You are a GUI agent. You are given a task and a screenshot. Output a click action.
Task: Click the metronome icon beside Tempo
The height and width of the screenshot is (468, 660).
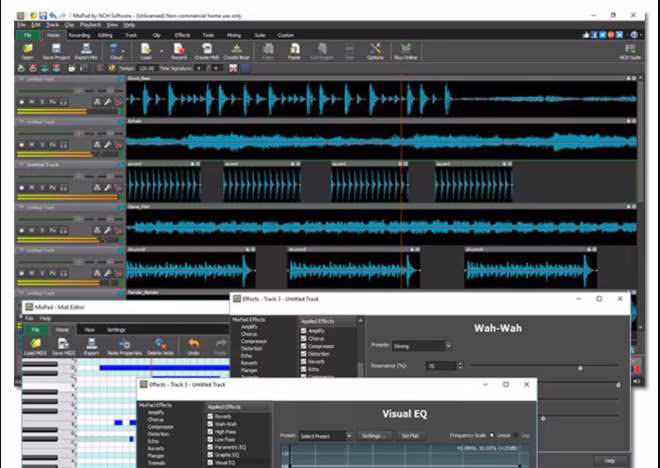pyautogui.click(x=112, y=68)
